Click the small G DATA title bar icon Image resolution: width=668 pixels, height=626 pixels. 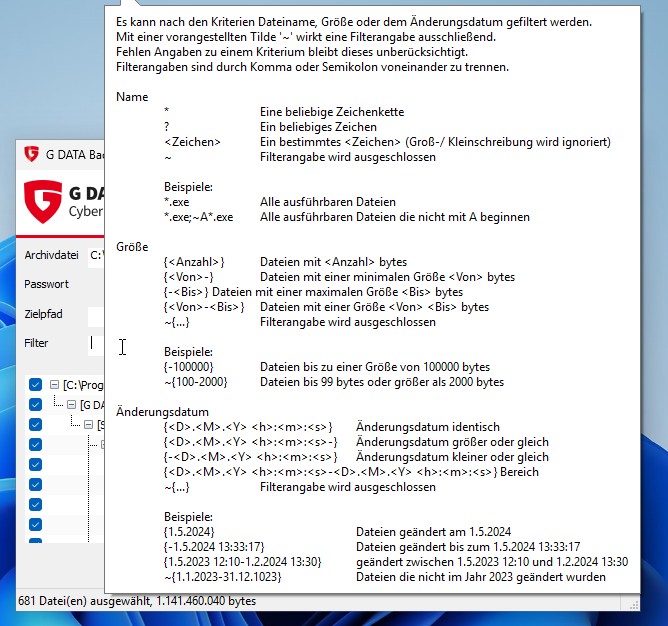[x=32, y=154]
